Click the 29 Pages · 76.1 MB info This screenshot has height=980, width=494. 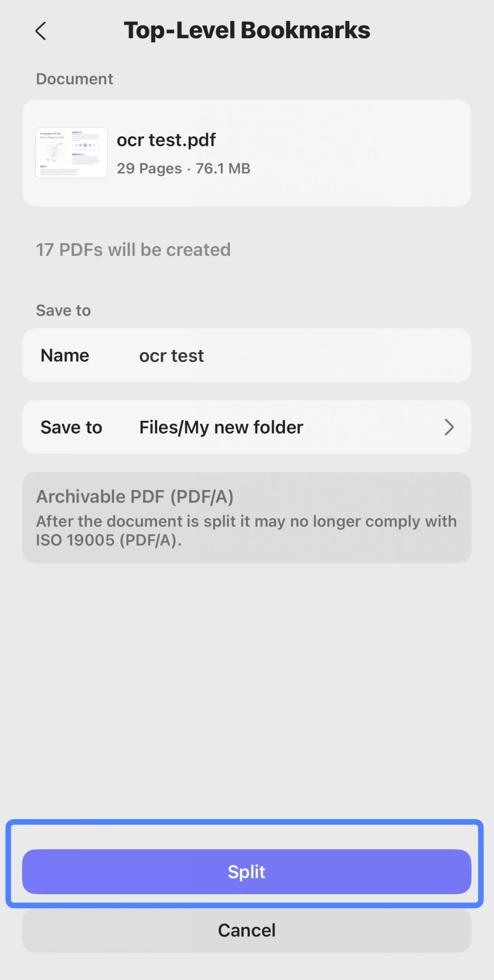pyautogui.click(x=183, y=168)
